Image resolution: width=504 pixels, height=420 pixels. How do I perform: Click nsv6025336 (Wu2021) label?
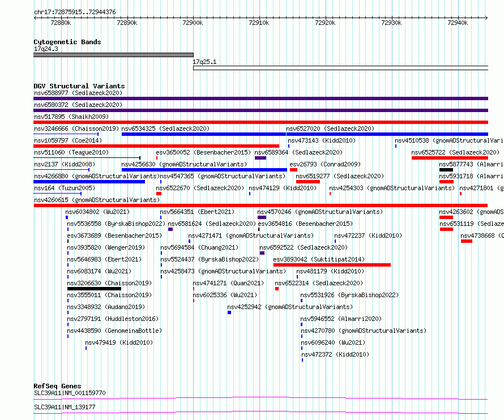coord(225,295)
